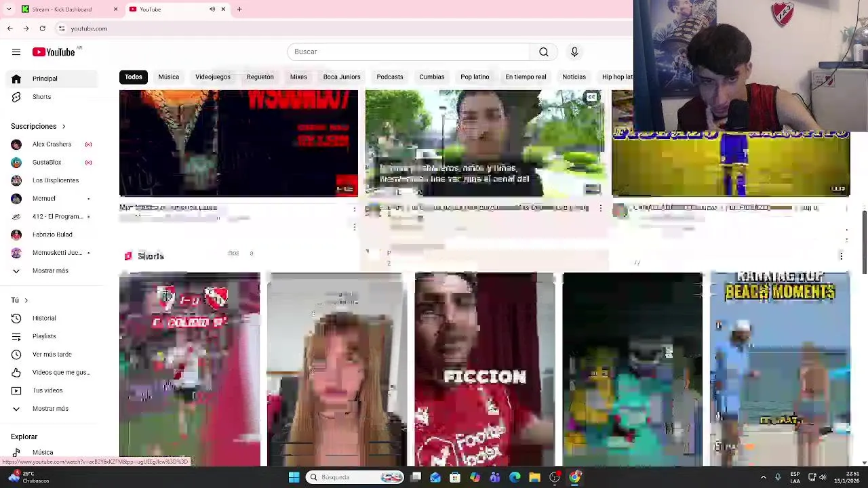Select the Boca Juniors filter chip
The width and height of the screenshot is (868, 488).
[342, 77]
